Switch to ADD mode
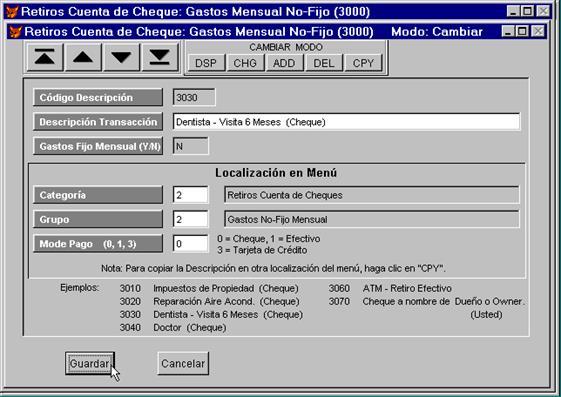This screenshot has width=561, height=397. click(x=284, y=63)
